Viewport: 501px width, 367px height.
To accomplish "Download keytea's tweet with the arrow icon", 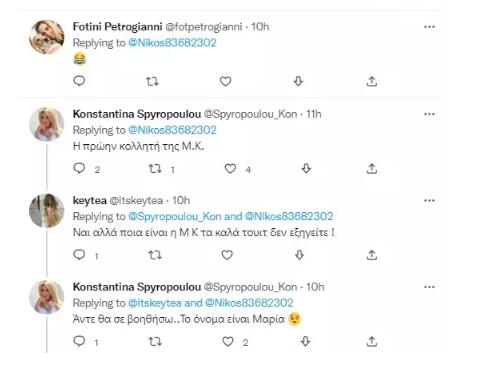I will (x=299, y=255).
